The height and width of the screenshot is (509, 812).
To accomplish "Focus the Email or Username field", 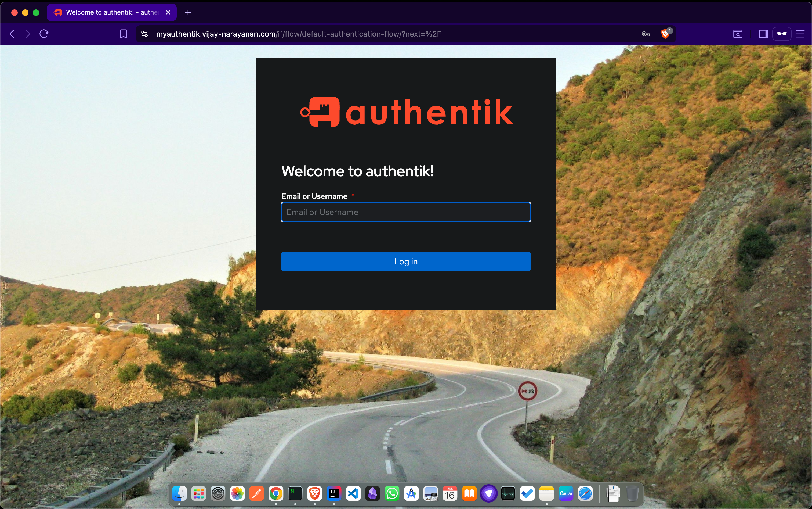I will click(x=406, y=212).
